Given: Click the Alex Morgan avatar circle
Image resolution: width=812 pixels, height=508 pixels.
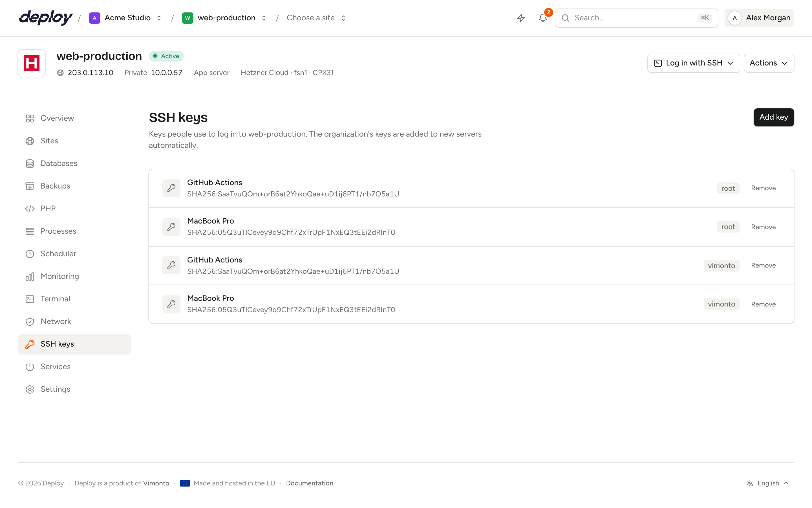Looking at the screenshot, I should point(734,18).
